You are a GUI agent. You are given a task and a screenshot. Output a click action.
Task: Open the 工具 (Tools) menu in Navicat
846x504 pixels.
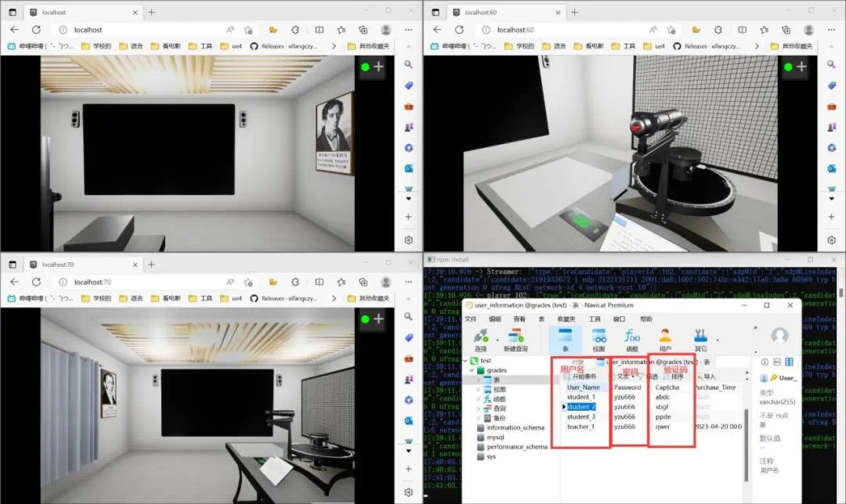(x=595, y=319)
